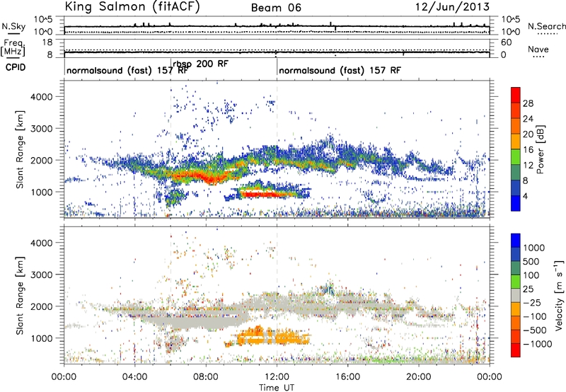Click the 'Slant Range [km]' label of the velocity panel
Screen dimensions: 566x392
coord(20,296)
